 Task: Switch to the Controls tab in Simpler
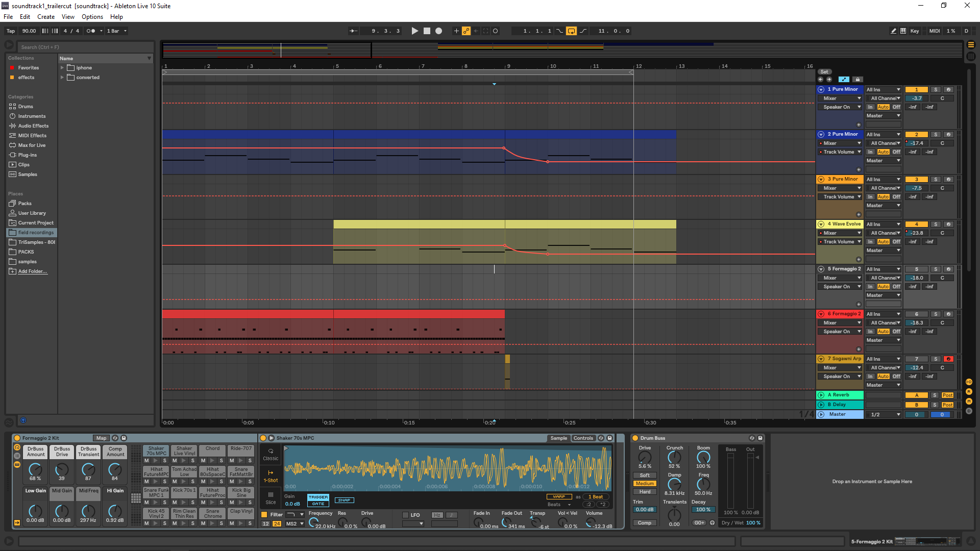(x=583, y=438)
